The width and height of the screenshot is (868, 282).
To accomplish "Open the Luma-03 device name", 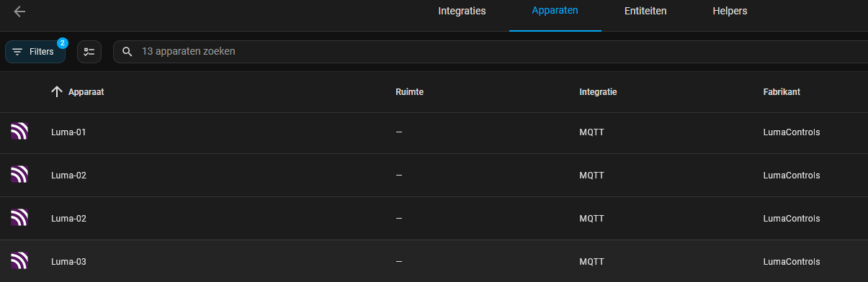I will (68, 261).
